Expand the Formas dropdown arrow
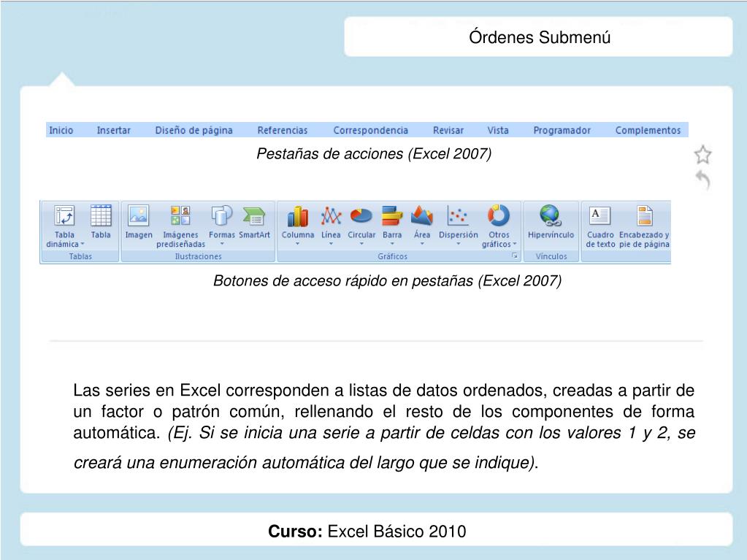This screenshot has height=560, width=747. [x=222, y=244]
